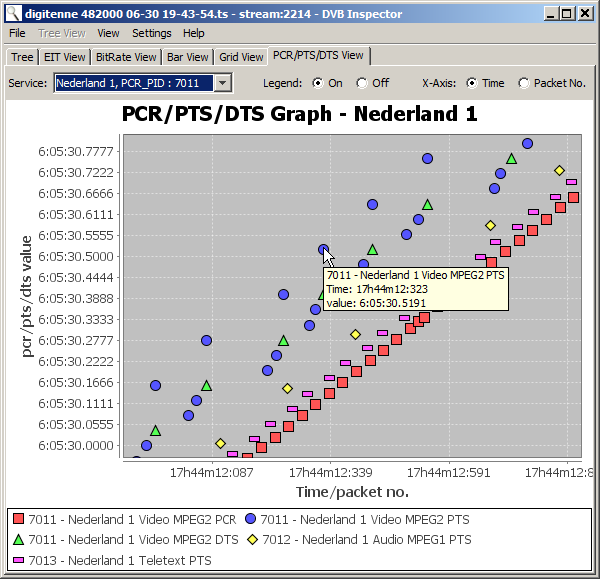Open the Service dropdown for Nederland 1
Viewport: 600px width, 579px height.
(223, 83)
